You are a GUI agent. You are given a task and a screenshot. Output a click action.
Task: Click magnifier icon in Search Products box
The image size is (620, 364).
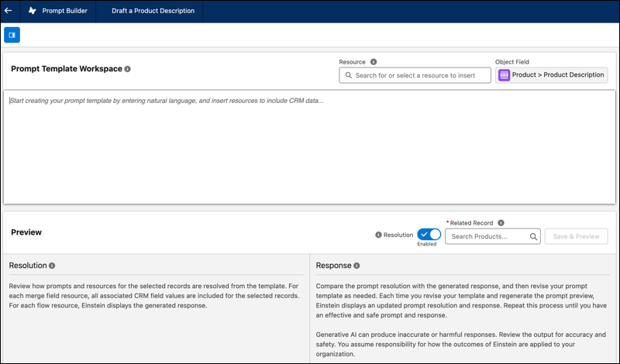click(533, 236)
